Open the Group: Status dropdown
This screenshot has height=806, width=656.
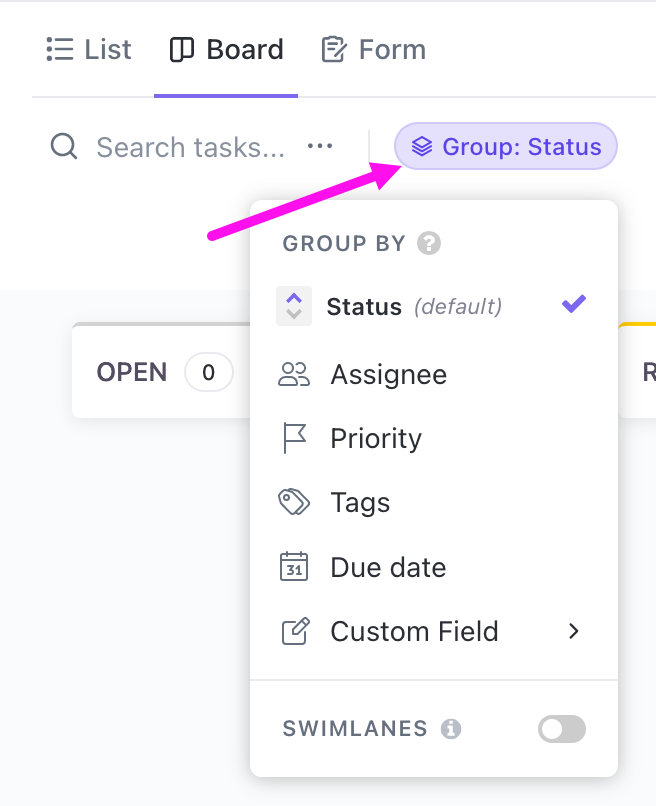click(x=506, y=148)
